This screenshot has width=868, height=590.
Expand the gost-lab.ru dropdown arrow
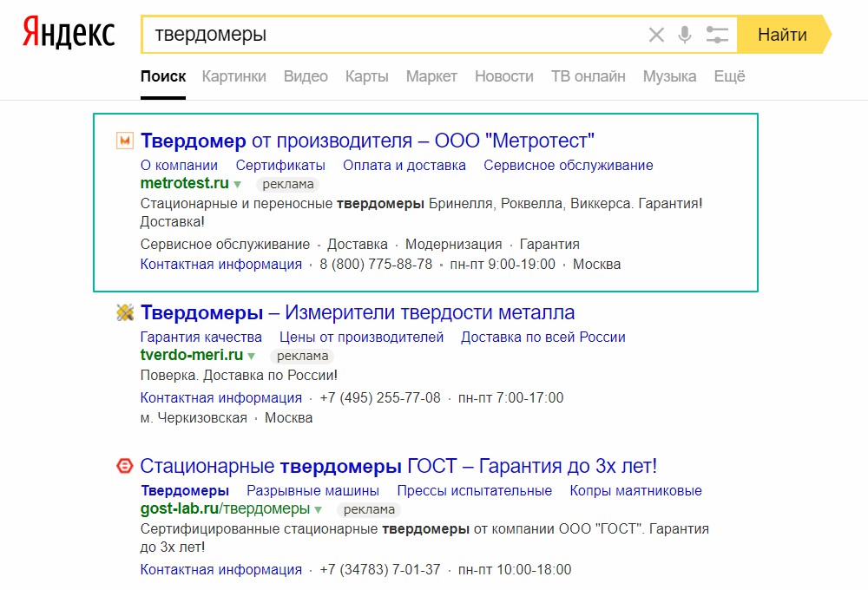click(x=318, y=510)
